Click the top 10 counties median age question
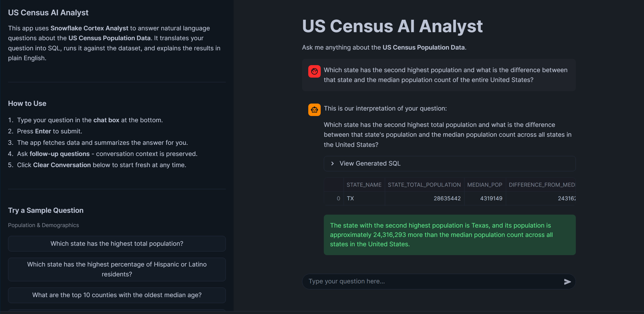Image resolution: width=644 pixels, height=314 pixels. click(117, 295)
